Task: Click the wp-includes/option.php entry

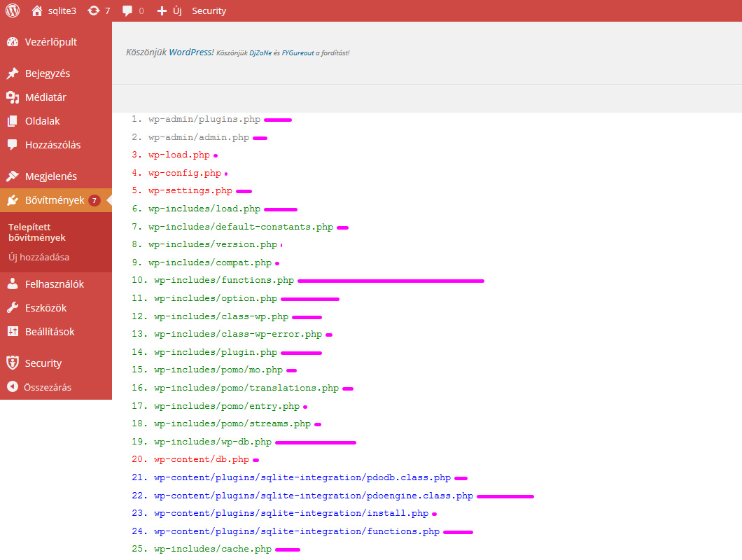Action: coord(216,298)
